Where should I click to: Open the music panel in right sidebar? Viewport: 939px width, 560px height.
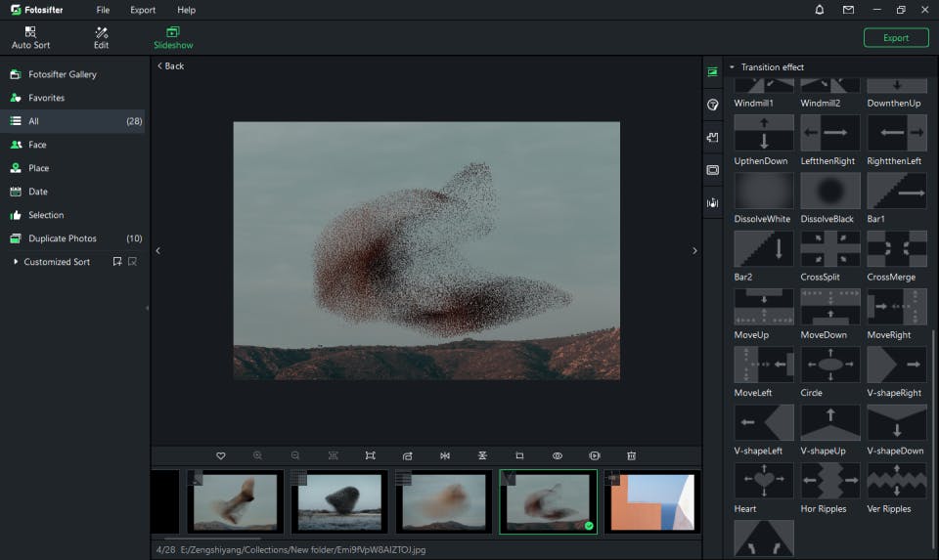713,203
